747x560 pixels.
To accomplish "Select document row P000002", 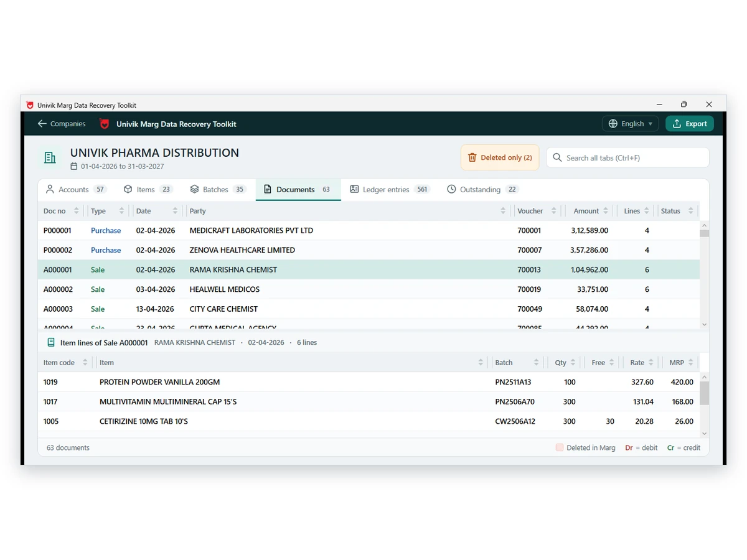I will coord(369,250).
